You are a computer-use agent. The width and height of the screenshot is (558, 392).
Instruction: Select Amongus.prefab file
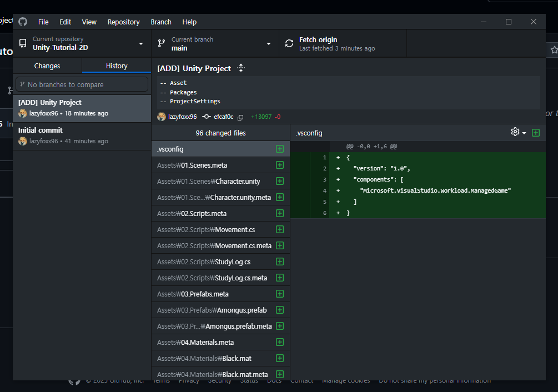click(x=220, y=310)
